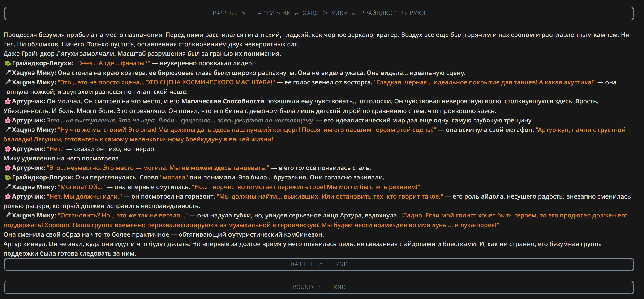Click line "Даже Грайндкор-Лягухи замолчали."
The height and width of the screenshot is (299, 644).
[x=60, y=54]
